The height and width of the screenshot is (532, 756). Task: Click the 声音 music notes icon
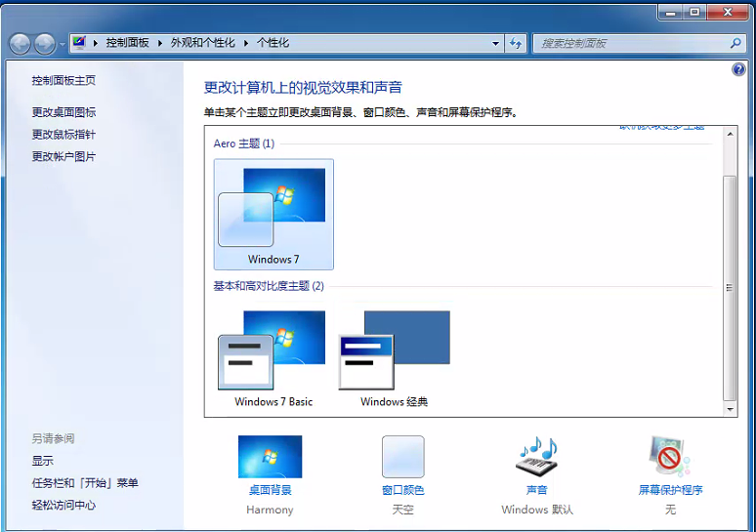tap(537, 456)
